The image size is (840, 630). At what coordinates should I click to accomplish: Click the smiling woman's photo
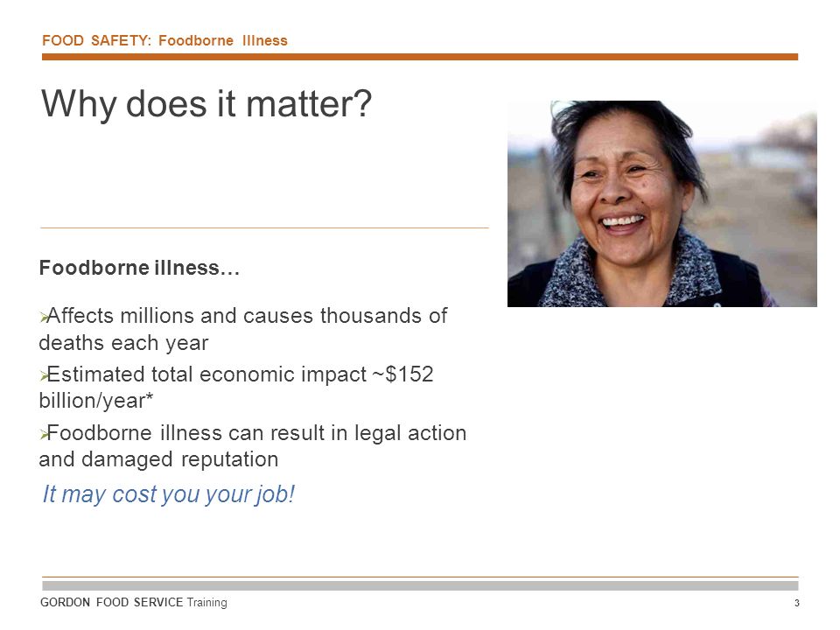tap(662, 204)
